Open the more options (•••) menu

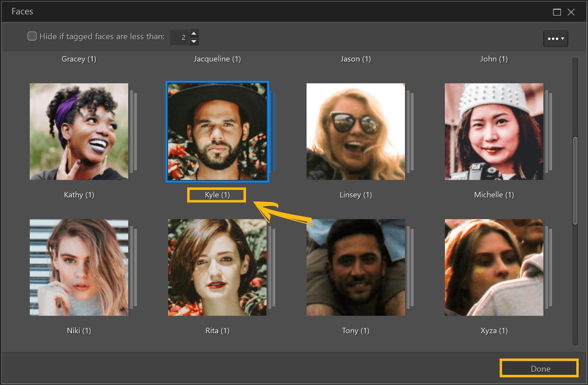pos(555,38)
